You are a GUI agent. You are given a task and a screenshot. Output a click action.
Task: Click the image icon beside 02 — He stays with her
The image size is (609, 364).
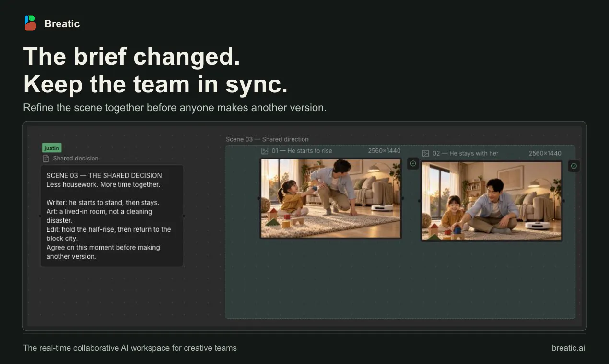(425, 154)
